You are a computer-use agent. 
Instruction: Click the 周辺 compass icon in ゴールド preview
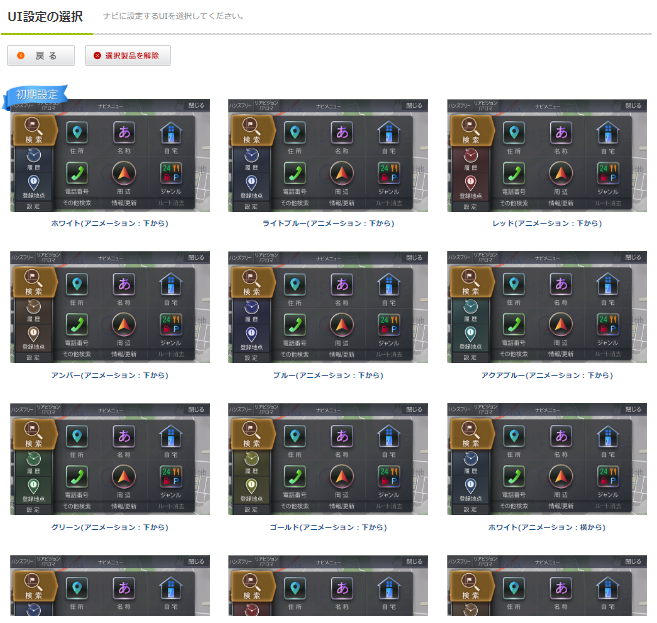coord(341,475)
